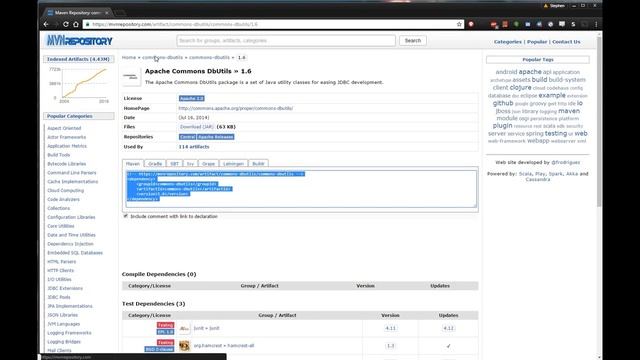Click the testing popular tag

click(556, 133)
